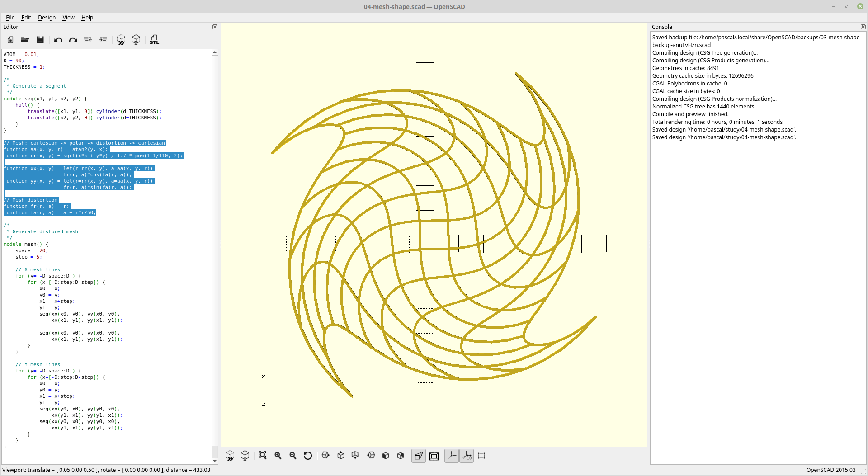Viewport: 868px width, 476px height.
Task: Open a .scad file with the open icon
Action: click(25, 40)
